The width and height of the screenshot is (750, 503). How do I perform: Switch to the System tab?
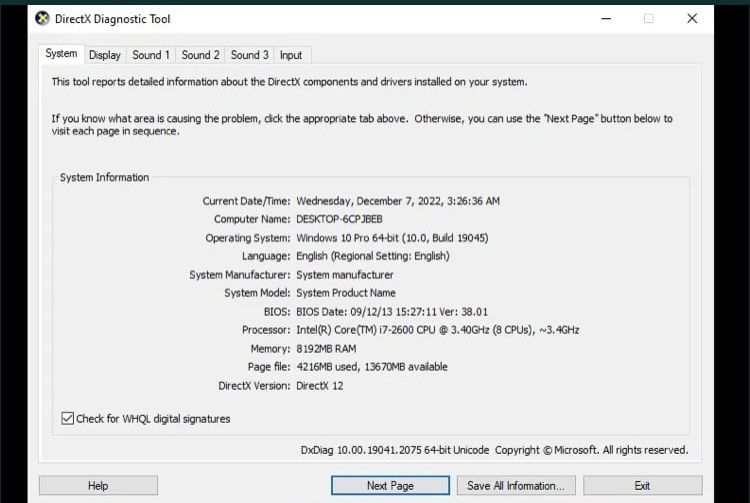pos(61,54)
